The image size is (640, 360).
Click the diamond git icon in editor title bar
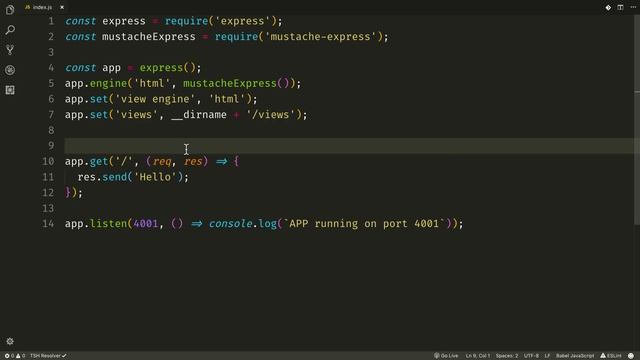(x=608, y=7)
